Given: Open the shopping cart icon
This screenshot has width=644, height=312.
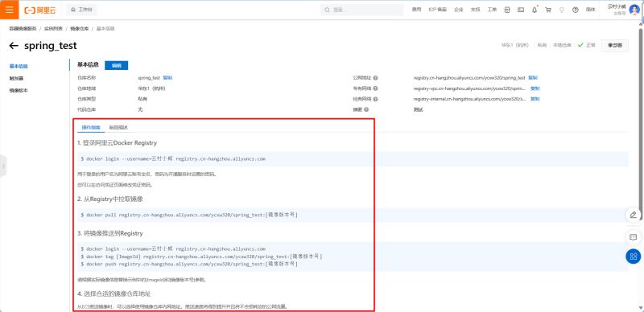Looking at the screenshot, I should (548, 10).
